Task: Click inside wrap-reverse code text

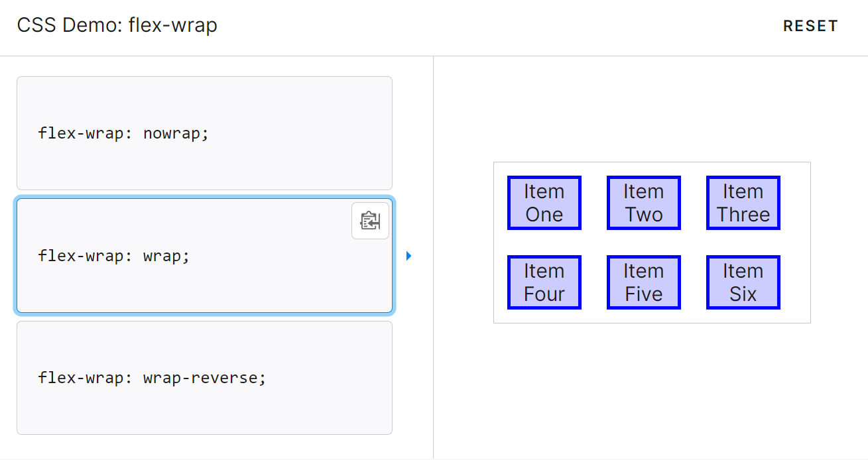Action: [152, 378]
